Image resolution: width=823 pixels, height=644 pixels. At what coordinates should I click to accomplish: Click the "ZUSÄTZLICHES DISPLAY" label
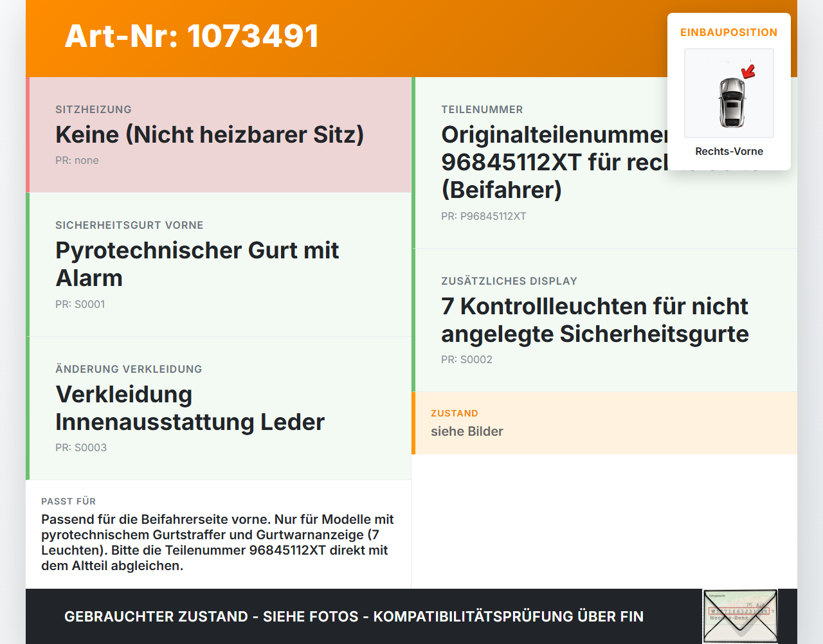[509, 281]
